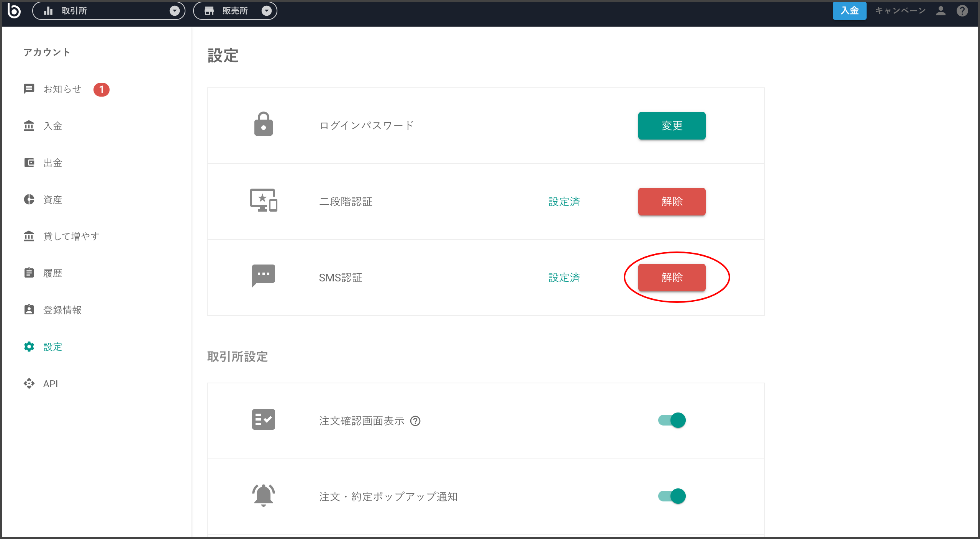The height and width of the screenshot is (539, 980).
Task: Toggle order confirmation screen display off
Action: [671, 420]
